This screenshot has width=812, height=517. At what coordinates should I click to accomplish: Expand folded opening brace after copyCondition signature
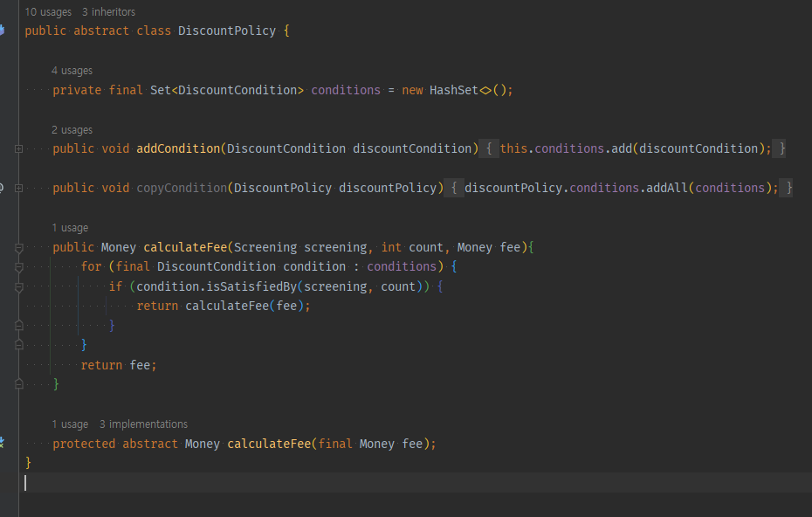[454, 188]
